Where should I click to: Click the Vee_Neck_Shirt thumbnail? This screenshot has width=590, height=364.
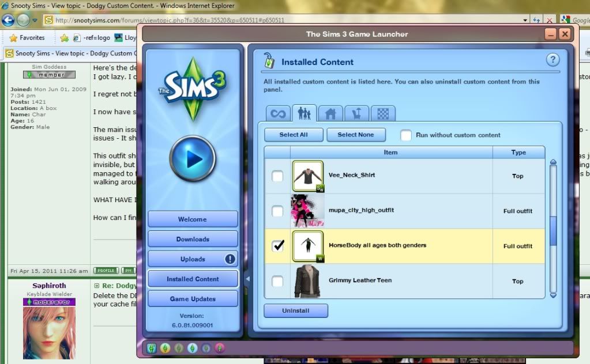308,176
